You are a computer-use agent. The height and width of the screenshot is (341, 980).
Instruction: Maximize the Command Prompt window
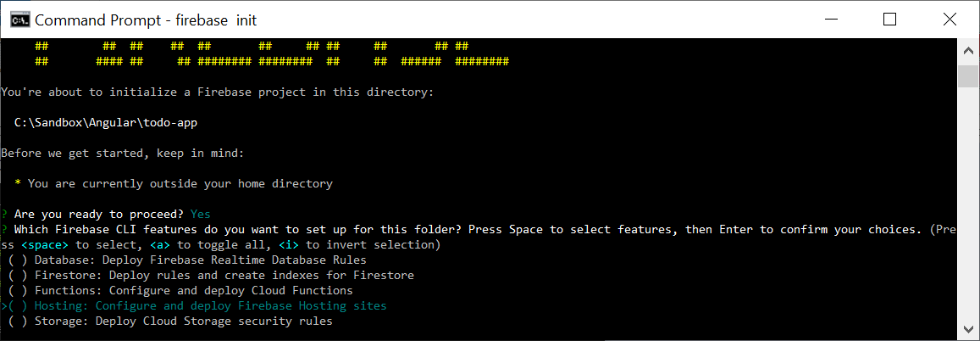click(889, 19)
